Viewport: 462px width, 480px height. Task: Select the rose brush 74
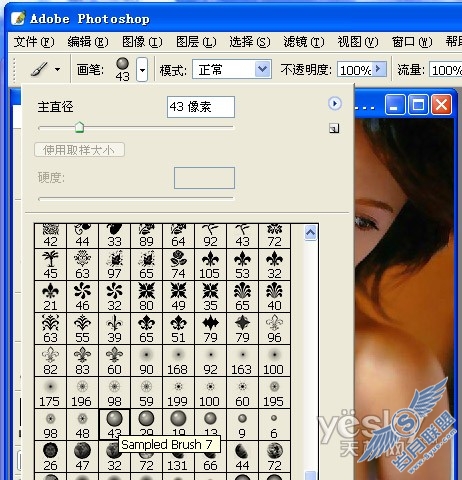point(178,265)
